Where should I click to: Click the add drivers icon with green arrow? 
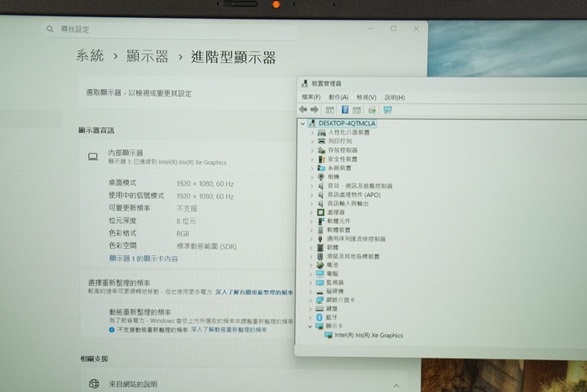[x=372, y=110]
